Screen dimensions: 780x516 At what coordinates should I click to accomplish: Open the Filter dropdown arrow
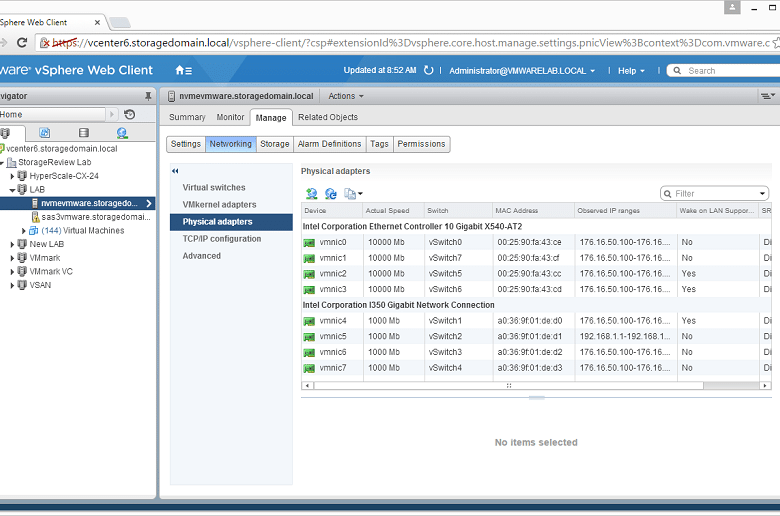click(762, 194)
